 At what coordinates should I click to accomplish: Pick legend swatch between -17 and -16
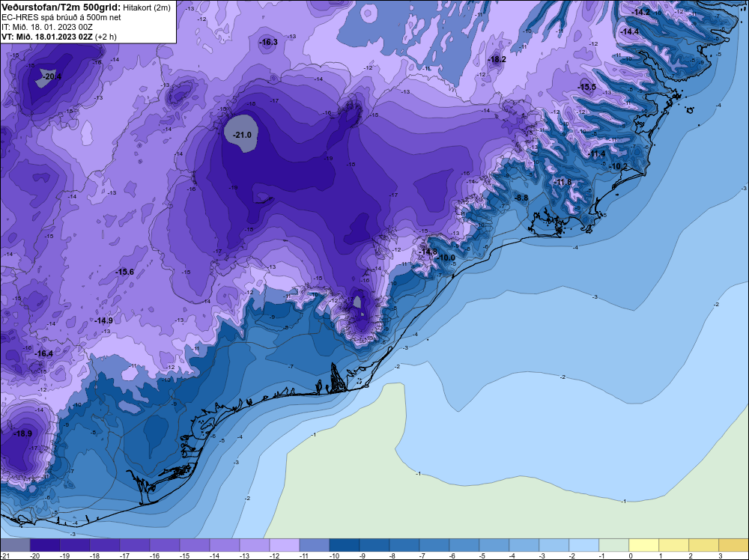pyautogui.click(x=135, y=545)
